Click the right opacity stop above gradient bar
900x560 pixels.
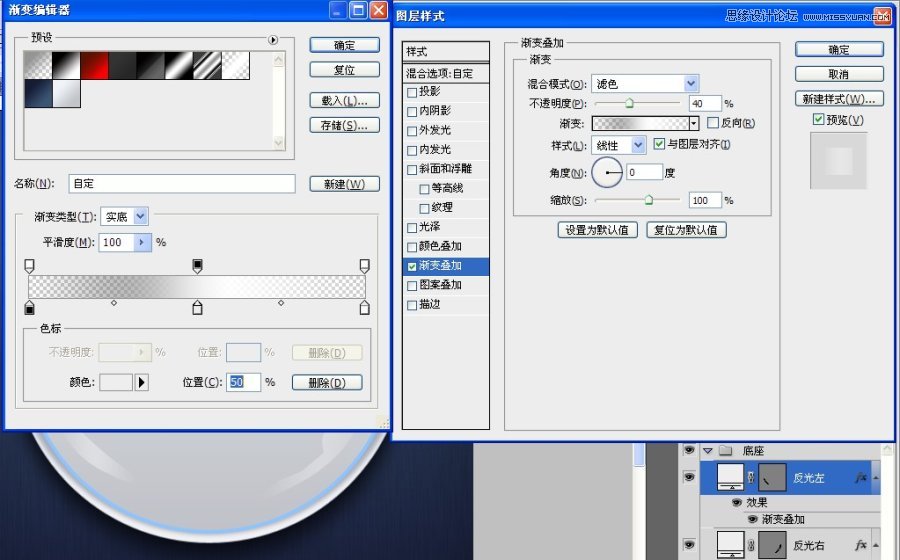click(364, 266)
